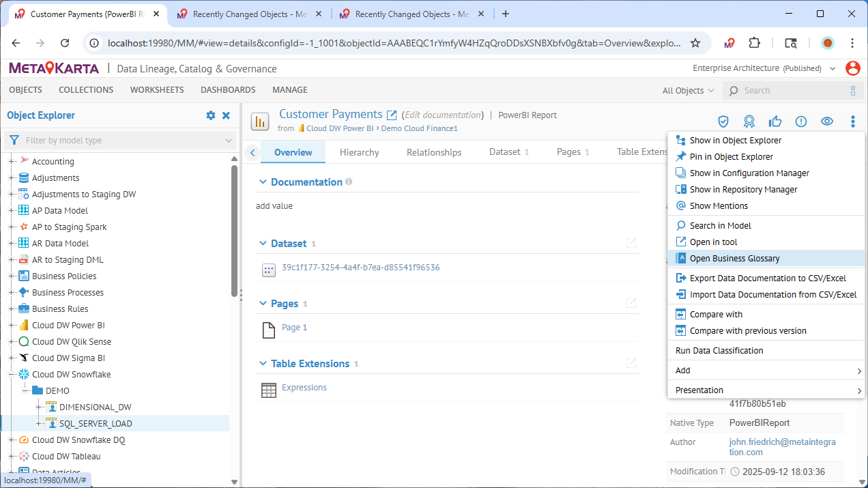Switch to the Relationships tab
This screenshot has height=488, width=868.
tap(434, 152)
